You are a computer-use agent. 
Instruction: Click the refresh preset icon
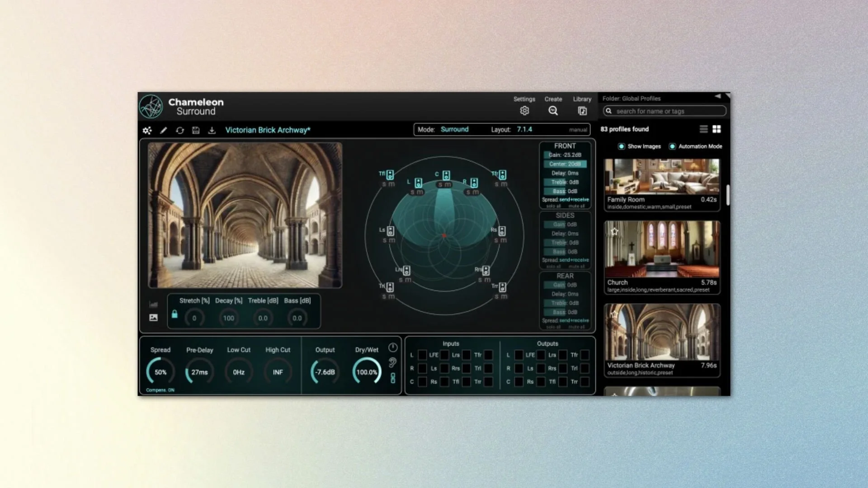pyautogui.click(x=180, y=131)
